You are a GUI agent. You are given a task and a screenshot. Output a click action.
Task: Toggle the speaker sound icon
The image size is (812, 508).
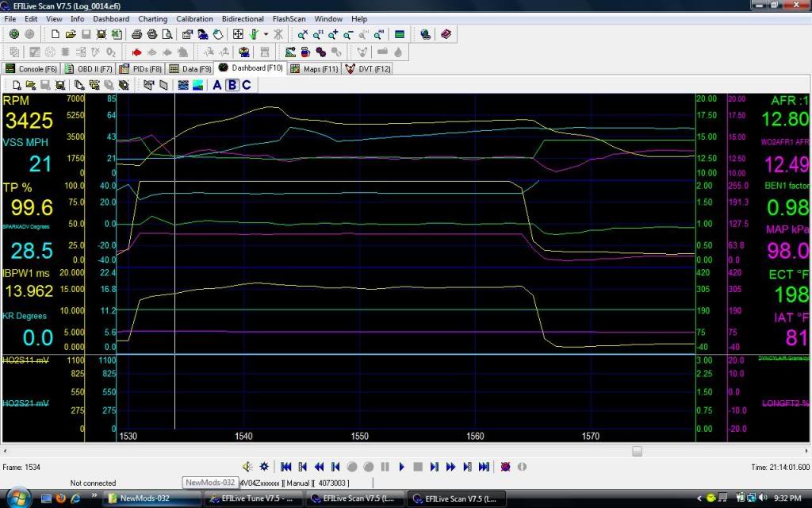(x=248, y=467)
